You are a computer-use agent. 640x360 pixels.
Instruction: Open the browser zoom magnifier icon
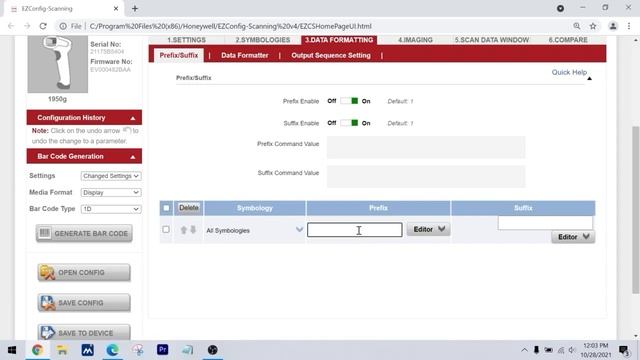577,26
